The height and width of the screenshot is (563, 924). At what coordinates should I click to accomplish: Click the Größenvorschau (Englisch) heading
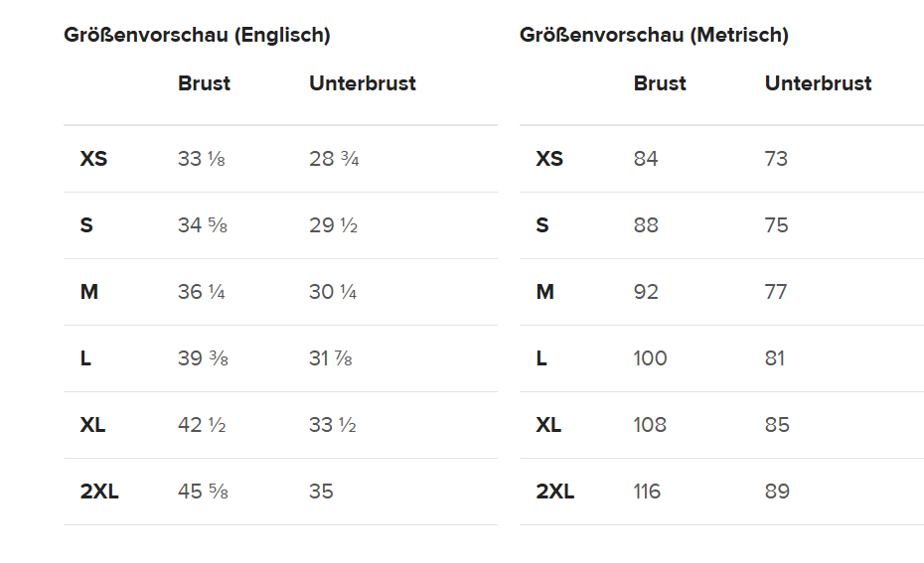(x=197, y=35)
